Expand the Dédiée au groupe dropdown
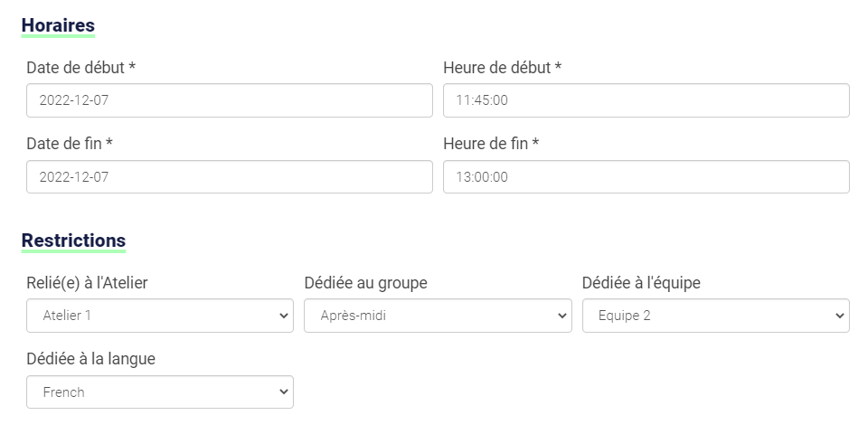Viewport: 868px width, 434px height. [438, 316]
